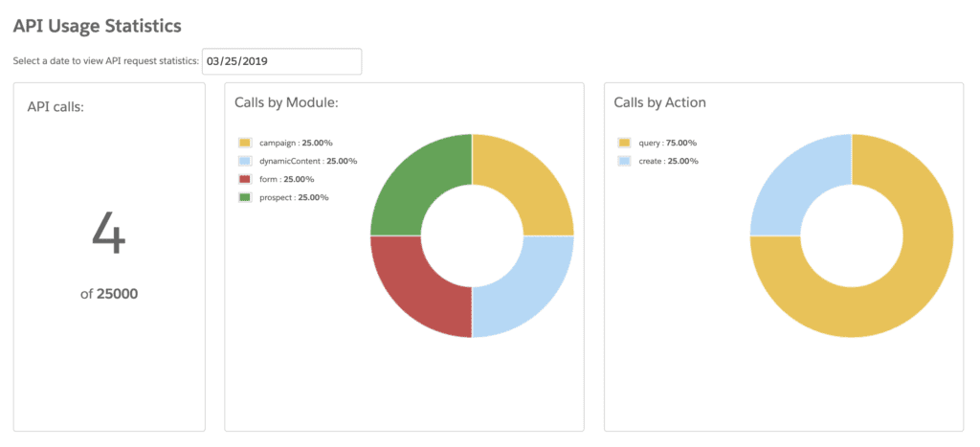The image size is (980, 447).
Task: Click the green prospect legend swatch
Action: coord(244,197)
